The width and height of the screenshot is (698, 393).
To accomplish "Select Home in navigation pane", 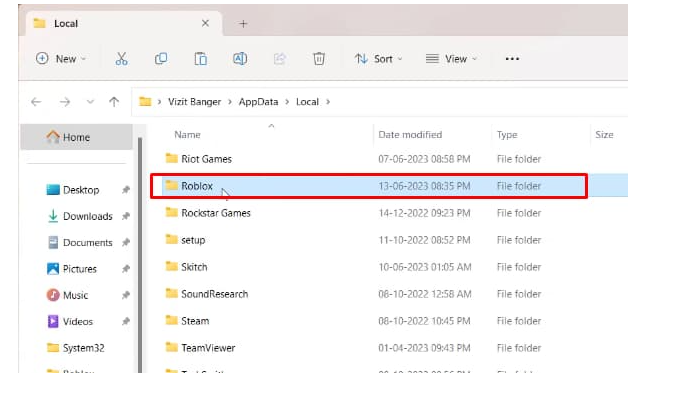I will coord(77,137).
